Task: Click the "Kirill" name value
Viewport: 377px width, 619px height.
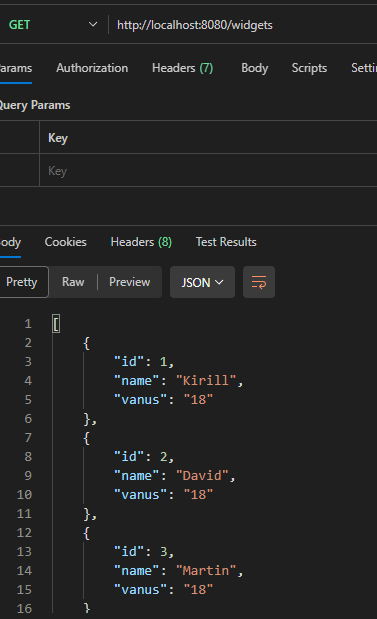Action: (206, 381)
